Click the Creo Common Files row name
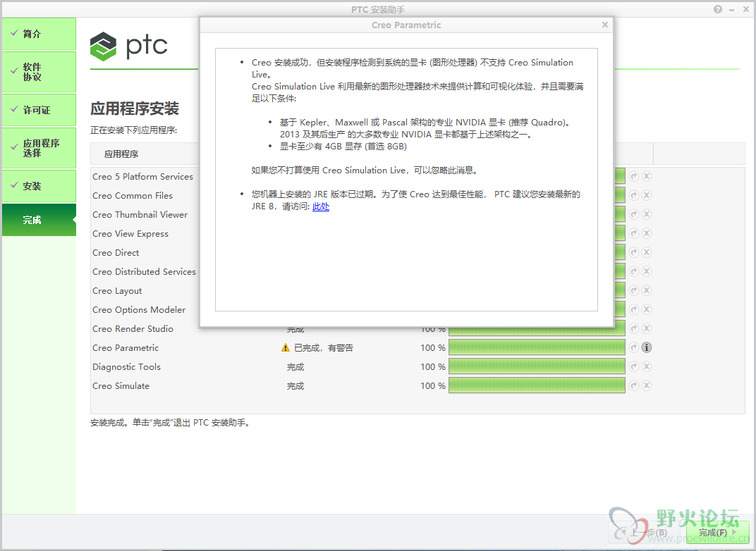Image resolution: width=756 pixels, height=551 pixels. tap(133, 196)
